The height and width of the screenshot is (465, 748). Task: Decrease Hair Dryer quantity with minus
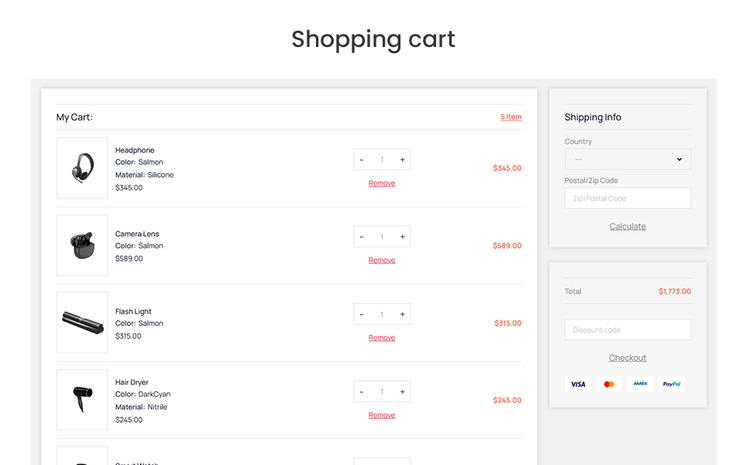pyautogui.click(x=362, y=392)
